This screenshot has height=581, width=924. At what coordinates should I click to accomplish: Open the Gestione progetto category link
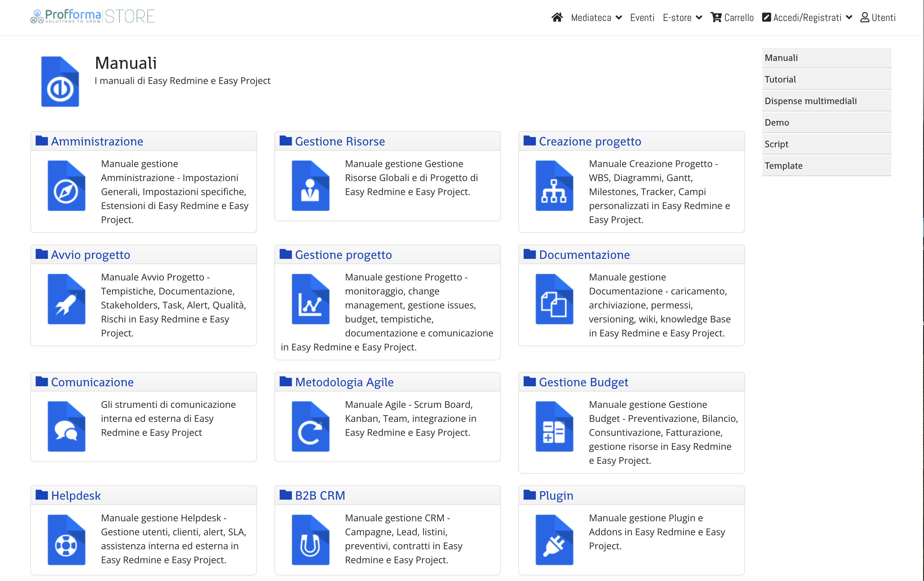[343, 255]
